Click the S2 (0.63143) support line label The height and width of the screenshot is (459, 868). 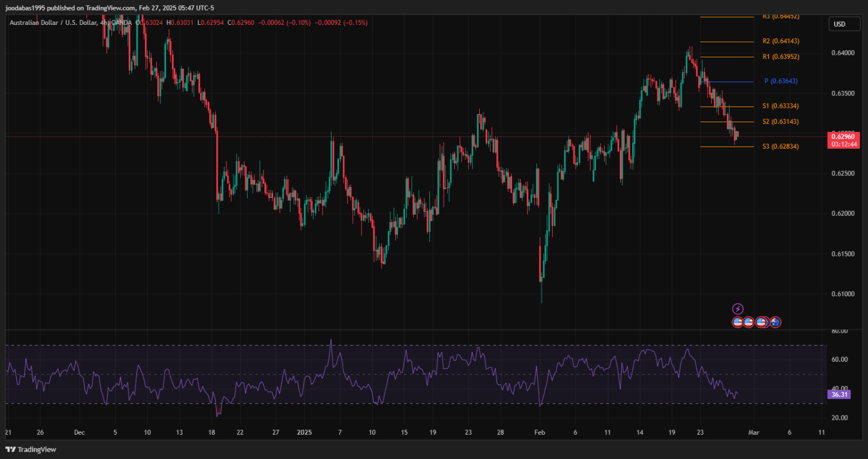click(781, 122)
